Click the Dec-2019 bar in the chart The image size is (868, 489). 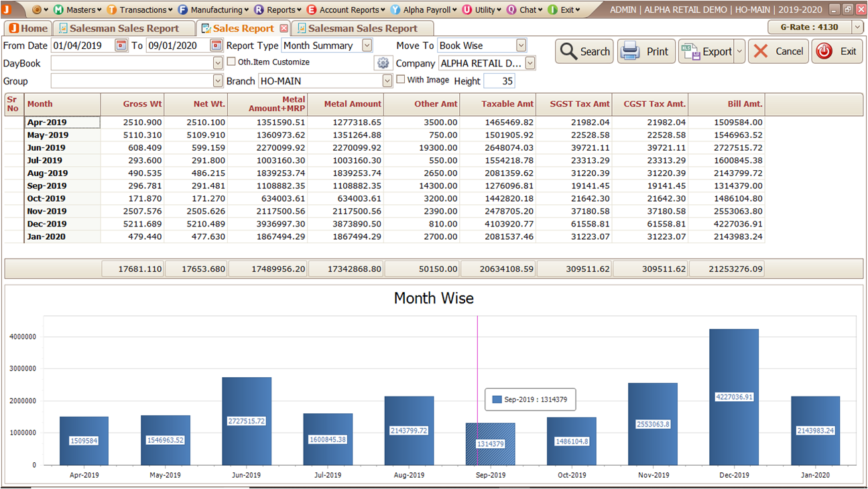734,397
